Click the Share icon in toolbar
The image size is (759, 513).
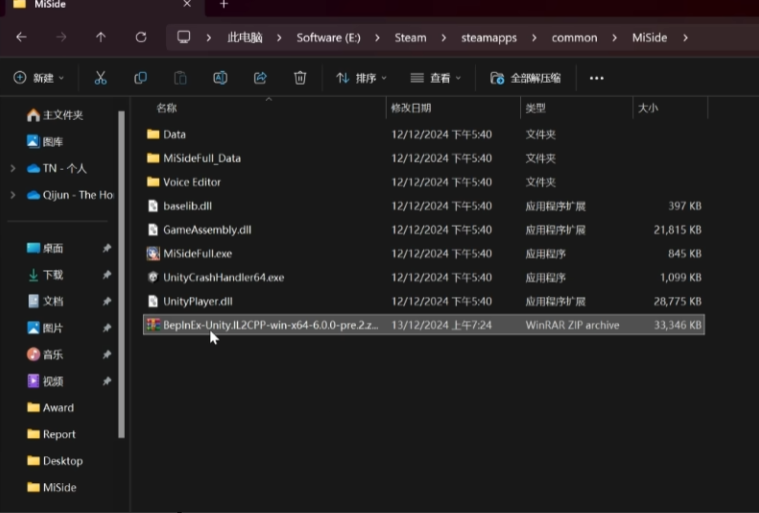click(x=260, y=78)
